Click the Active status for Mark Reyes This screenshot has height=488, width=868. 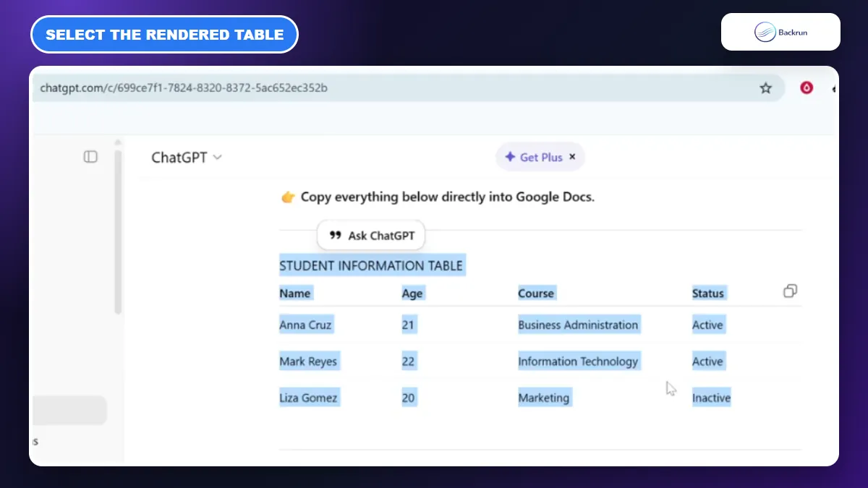[707, 361]
